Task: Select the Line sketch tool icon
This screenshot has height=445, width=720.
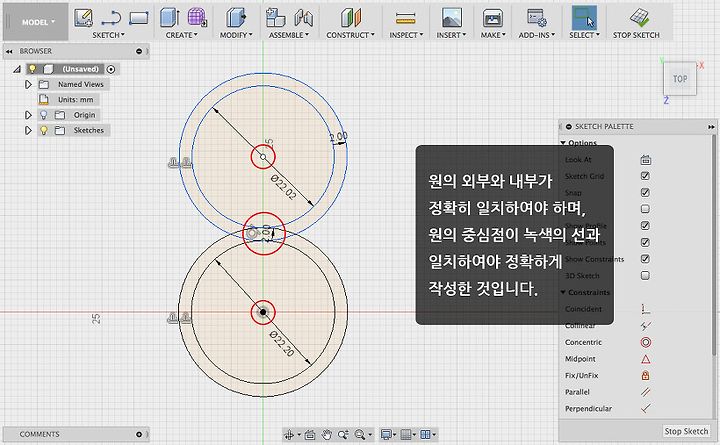Action: (111, 18)
